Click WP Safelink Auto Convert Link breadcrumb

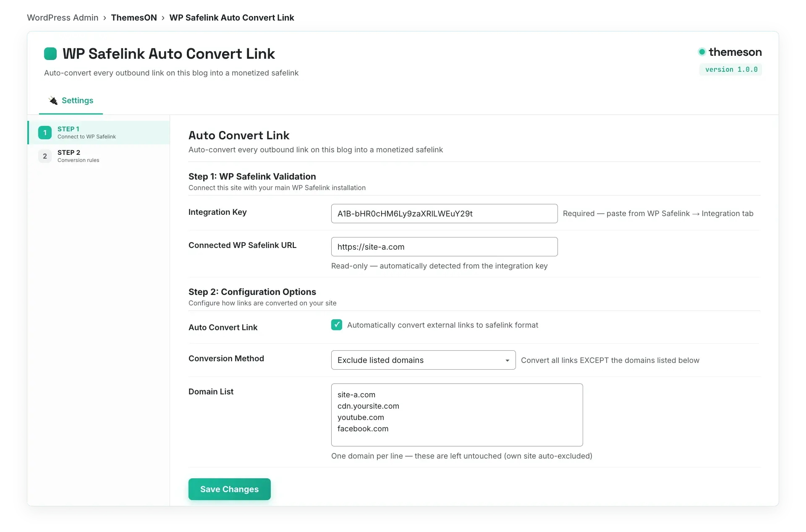(232, 18)
